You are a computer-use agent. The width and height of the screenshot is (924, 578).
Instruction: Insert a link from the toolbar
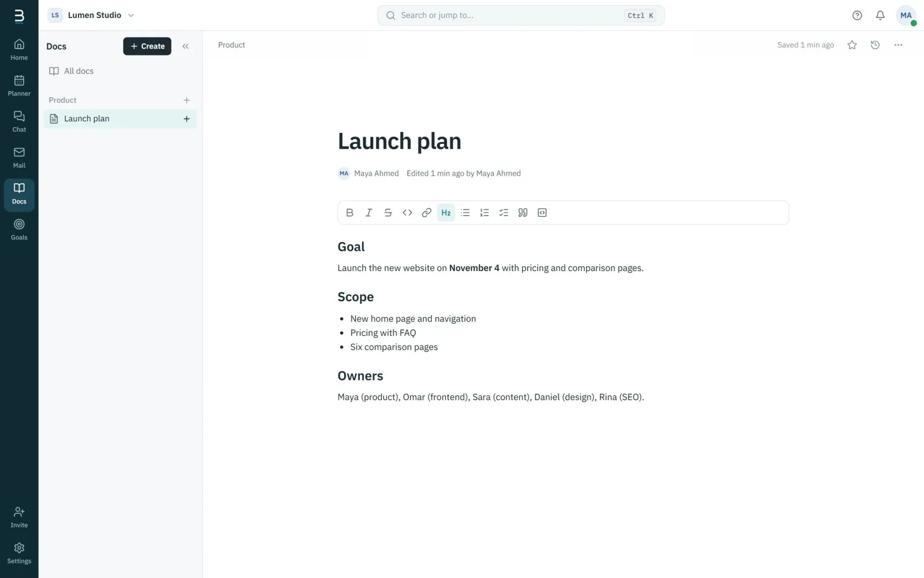(x=426, y=213)
